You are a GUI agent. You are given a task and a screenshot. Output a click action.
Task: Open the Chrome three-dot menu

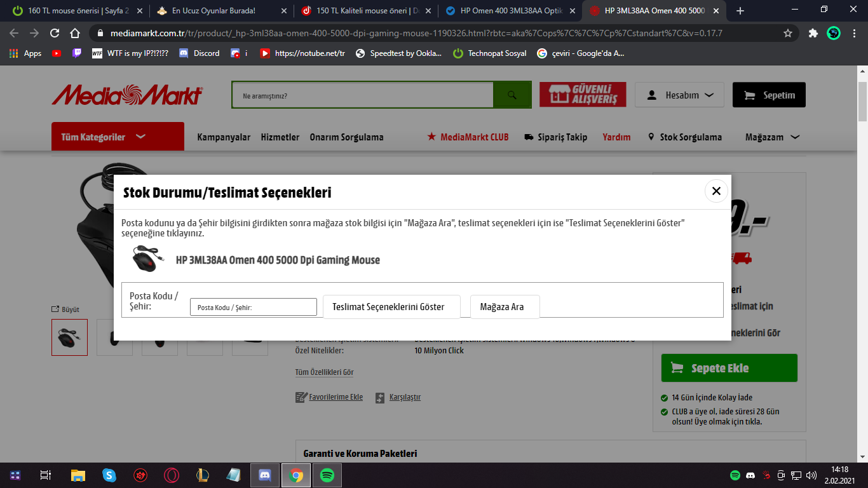tap(853, 33)
